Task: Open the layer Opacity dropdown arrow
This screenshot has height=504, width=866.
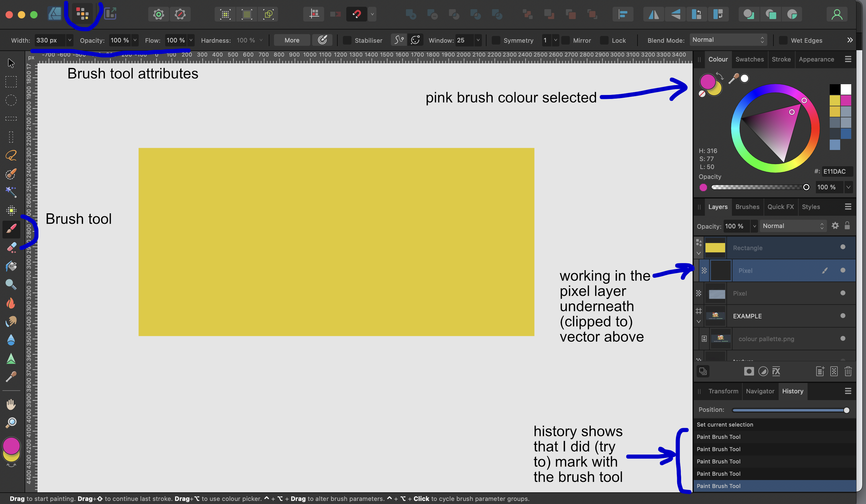Action: (x=754, y=226)
